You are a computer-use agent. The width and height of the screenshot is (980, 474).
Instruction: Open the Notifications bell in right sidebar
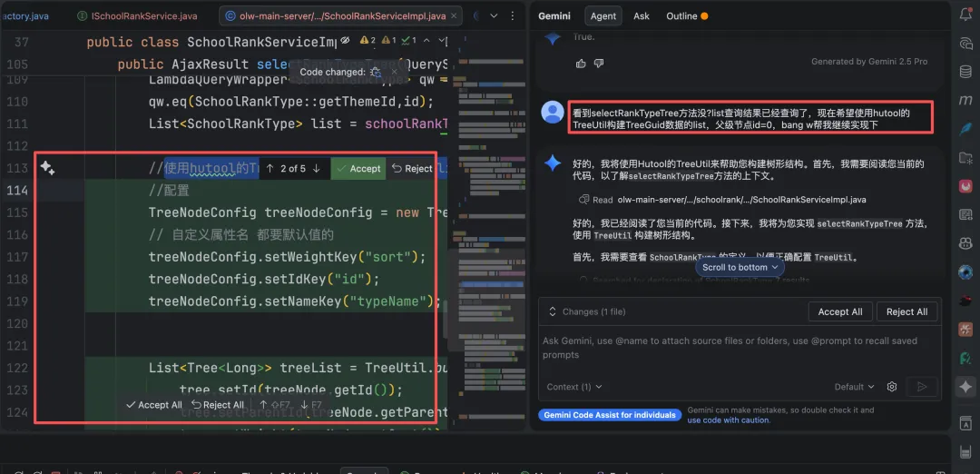(965, 15)
